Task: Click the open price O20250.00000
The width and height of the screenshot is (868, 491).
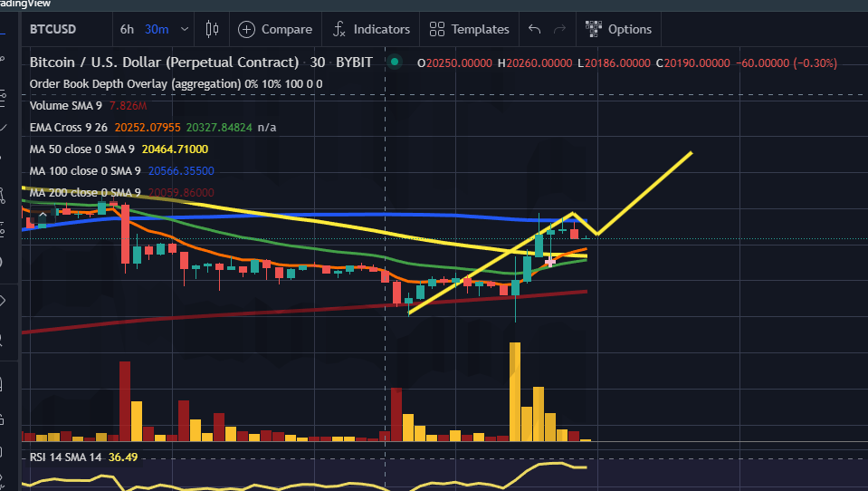Action: pos(454,63)
